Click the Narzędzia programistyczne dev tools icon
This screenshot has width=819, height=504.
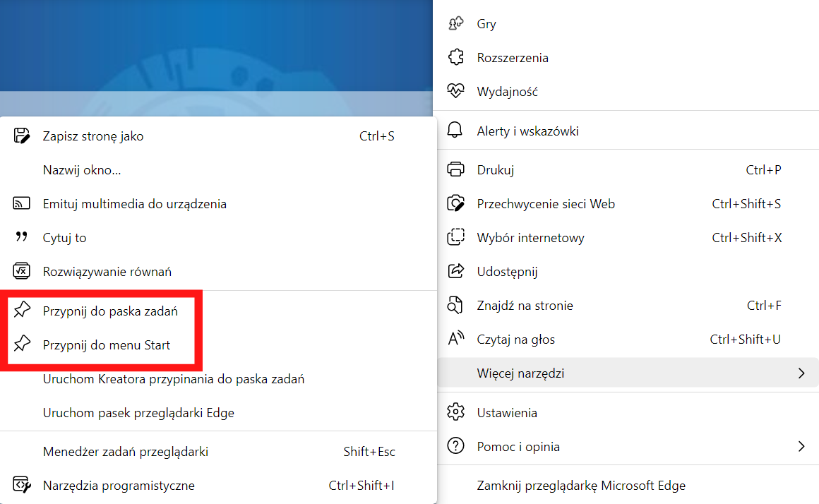point(21,485)
